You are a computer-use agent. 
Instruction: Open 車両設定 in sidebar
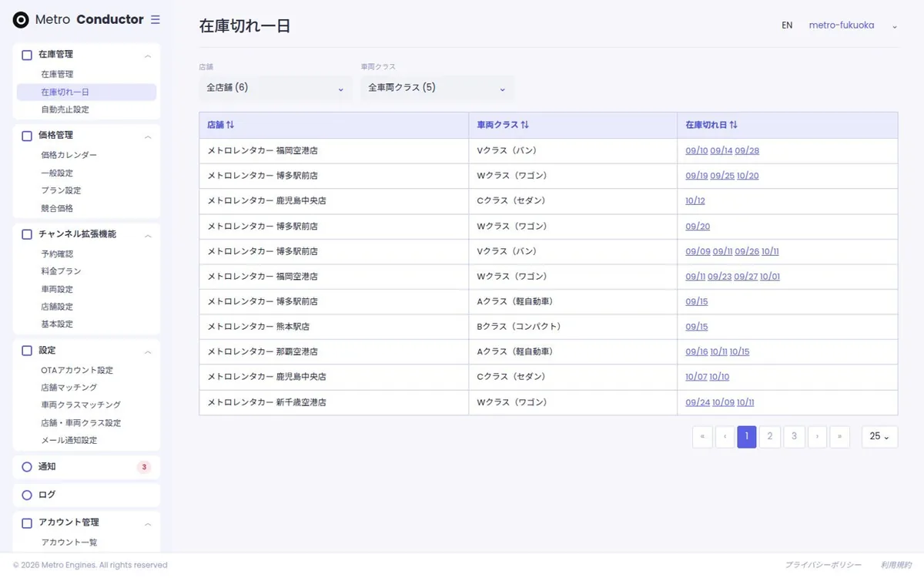[57, 290]
